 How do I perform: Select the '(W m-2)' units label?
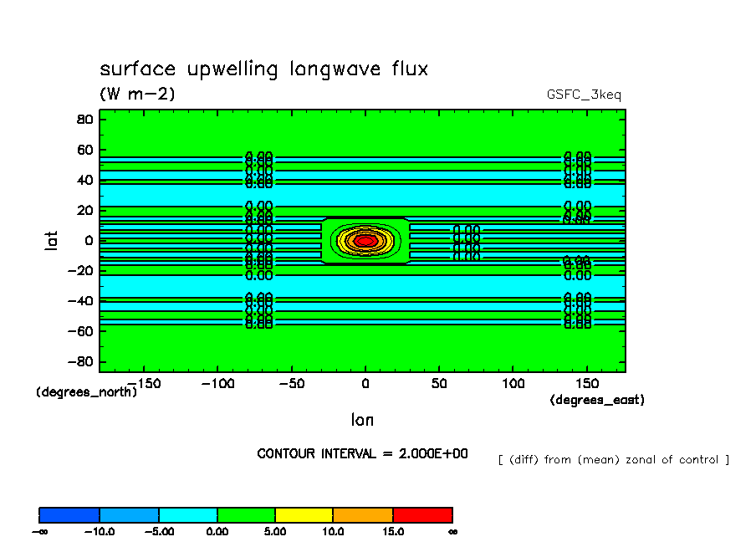tap(137, 95)
